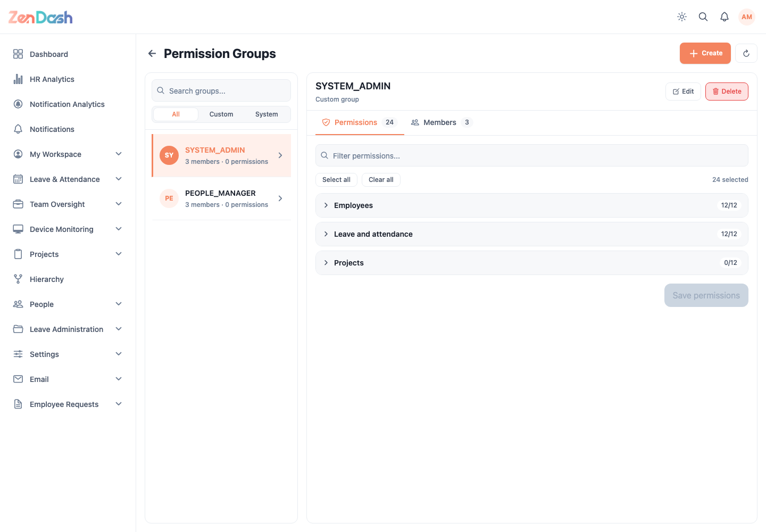Click the My Workspace user icon
Image resolution: width=766 pixels, height=532 pixels.
[x=18, y=154]
